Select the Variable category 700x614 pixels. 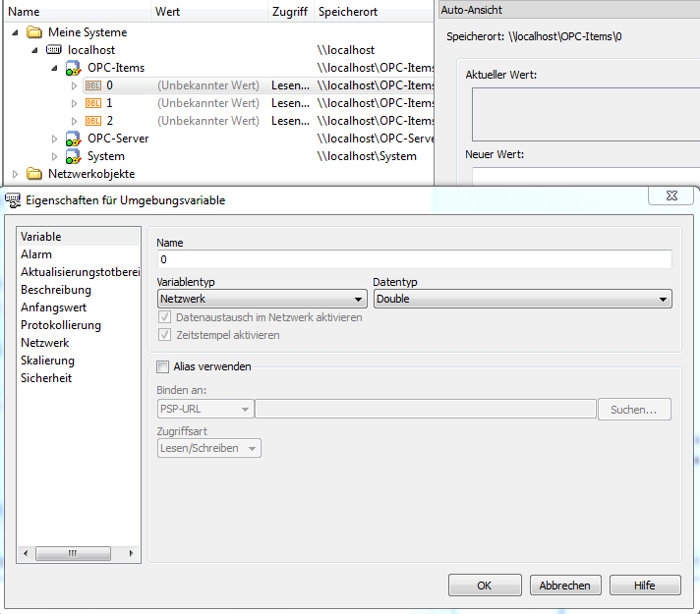point(79,237)
